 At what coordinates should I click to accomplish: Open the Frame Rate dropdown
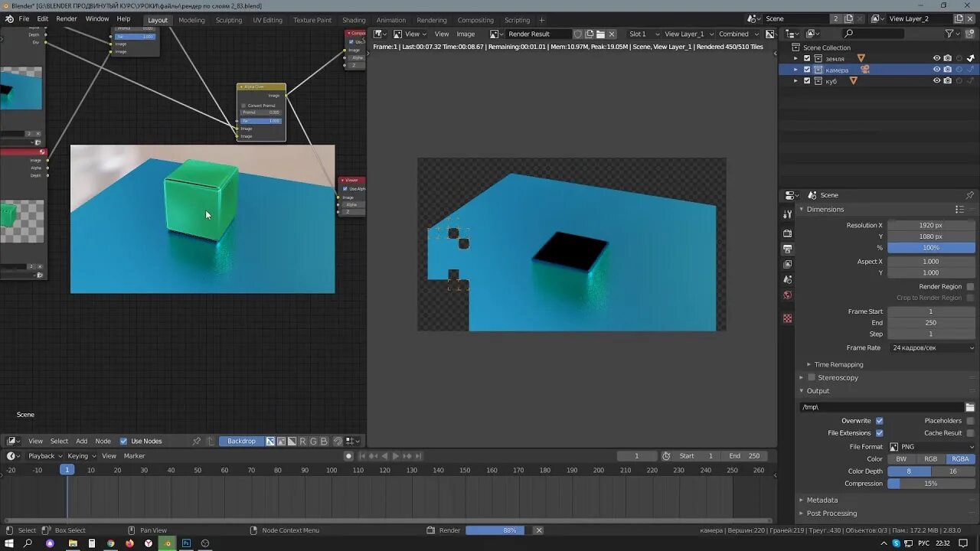click(x=932, y=347)
